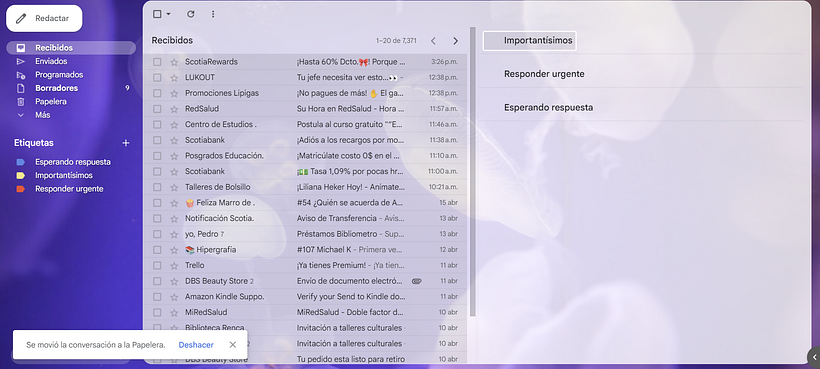
Task: Star the yo, Pedro conversation
Action: (x=174, y=234)
